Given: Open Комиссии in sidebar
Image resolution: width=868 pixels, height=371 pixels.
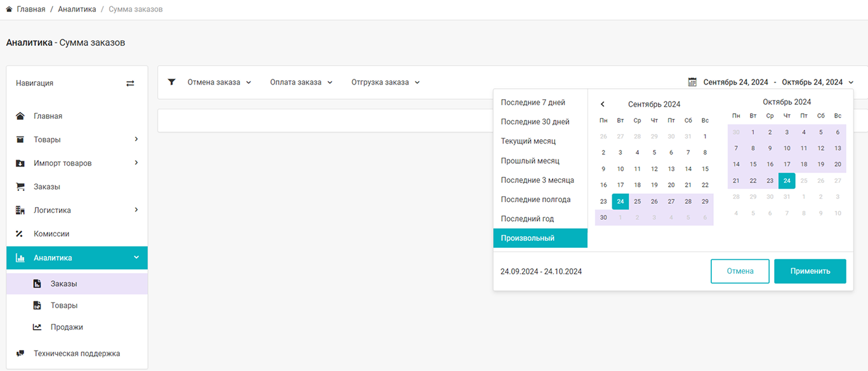Looking at the screenshot, I should tap(77, 234).
